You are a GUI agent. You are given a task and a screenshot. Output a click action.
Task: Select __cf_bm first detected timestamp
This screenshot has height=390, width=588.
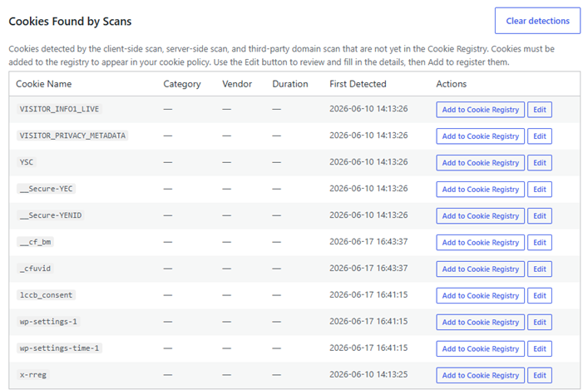click(x=368, y=241)
